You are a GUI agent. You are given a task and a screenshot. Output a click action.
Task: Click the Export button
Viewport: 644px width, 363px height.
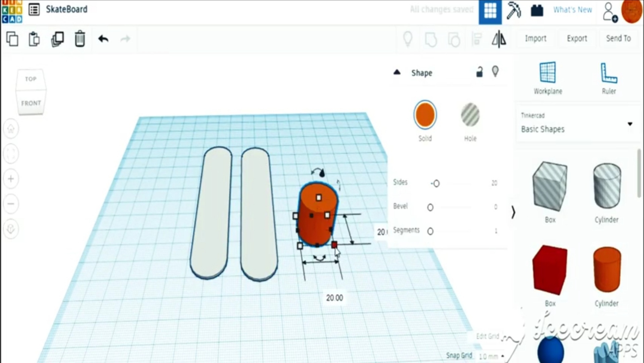click(x=577, y=38)
